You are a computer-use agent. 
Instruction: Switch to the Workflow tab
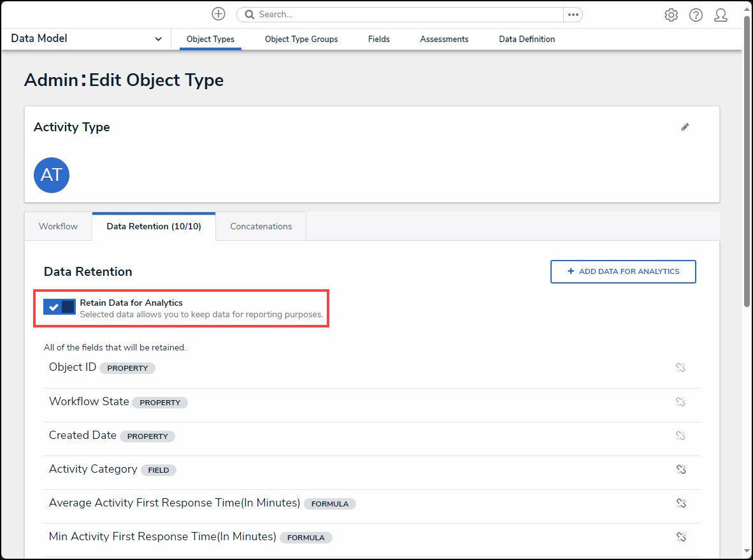pyautogui.click(x=58, y=226)
